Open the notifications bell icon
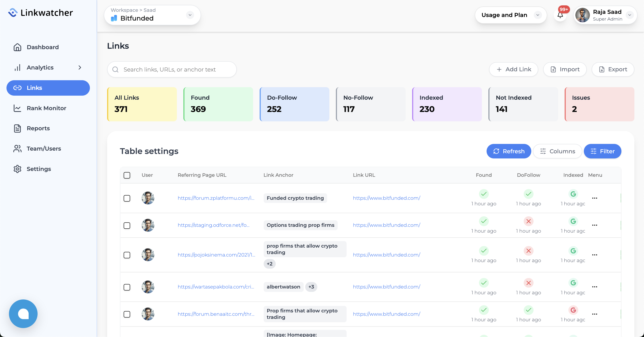644x337 pixels. point(560,15)
